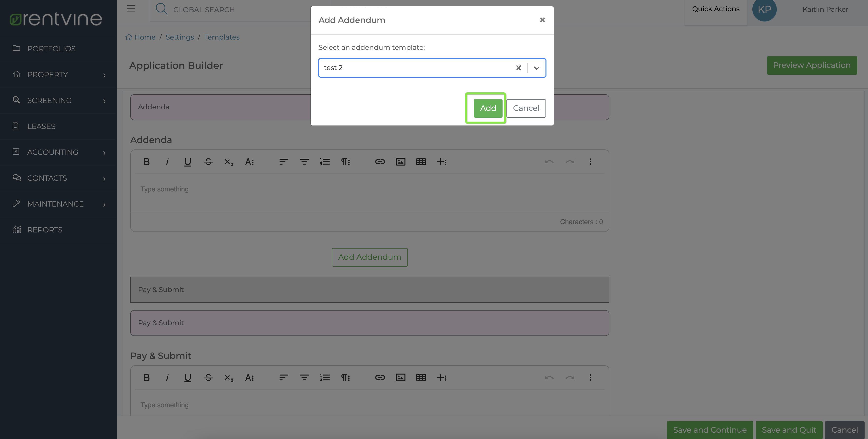Screen dimensions: 868x439
Task: Select the gray Pay & Submit section header
Action: pyautogui.click(x=369, y=290)
